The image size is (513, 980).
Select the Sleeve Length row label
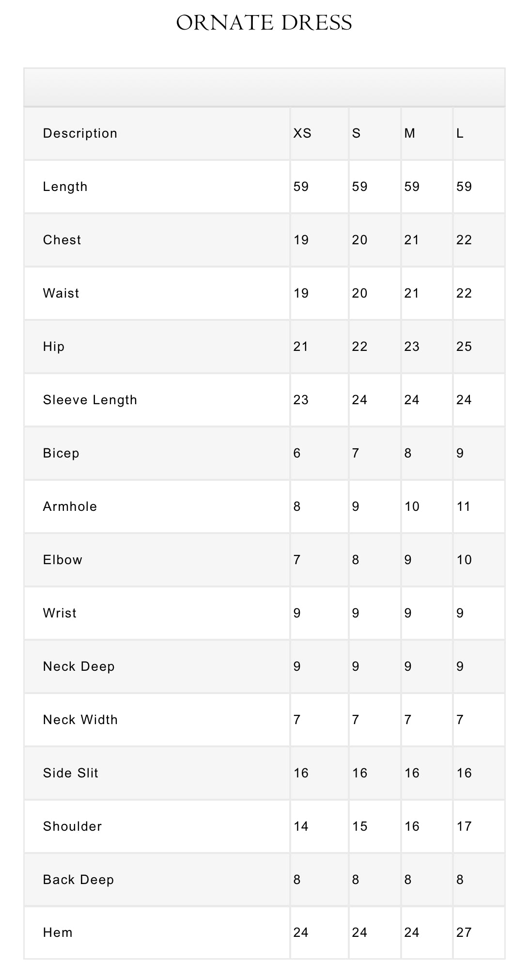coord(90,400)
